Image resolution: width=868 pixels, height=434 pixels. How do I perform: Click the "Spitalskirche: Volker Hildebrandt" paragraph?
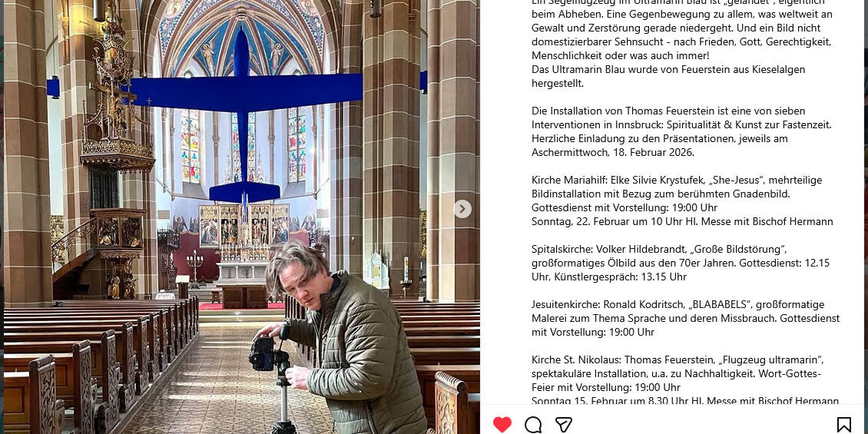click(x=681, y=263)
